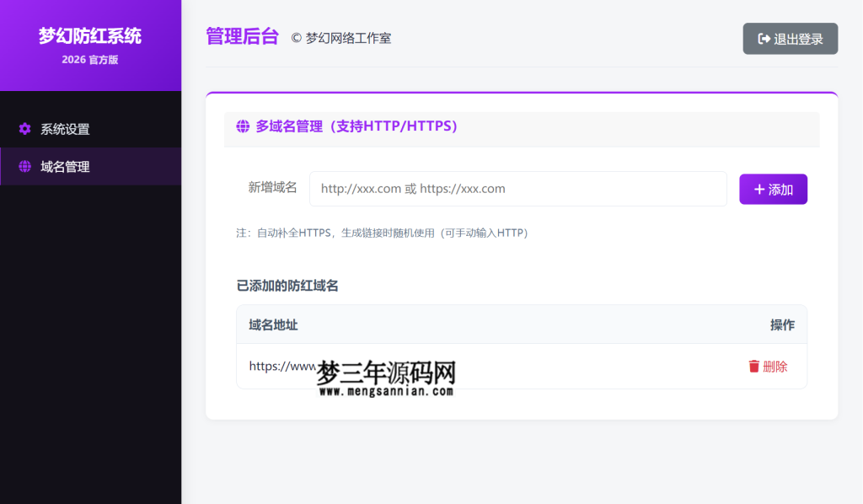
Task: Click the logout icon on the 退出登录 button
Action: coord(763,38)
